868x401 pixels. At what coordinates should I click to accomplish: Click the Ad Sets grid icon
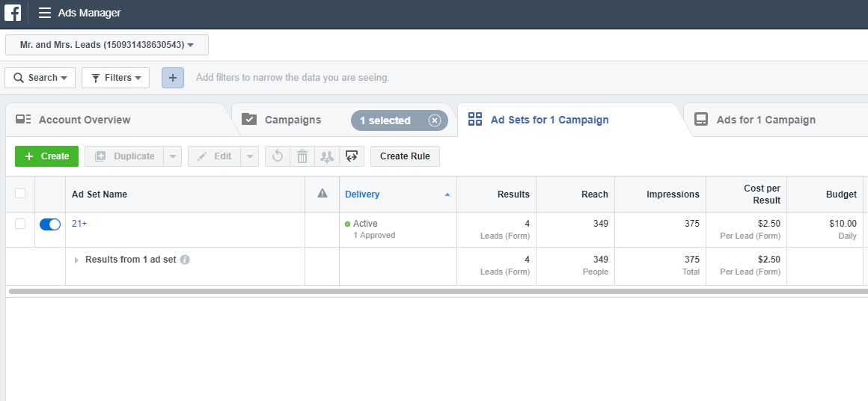(x=475, y=119)
